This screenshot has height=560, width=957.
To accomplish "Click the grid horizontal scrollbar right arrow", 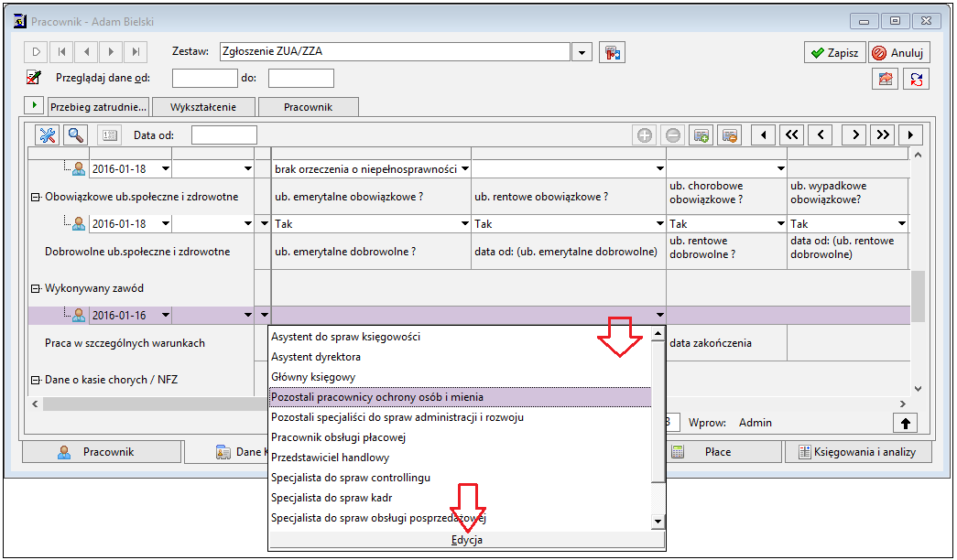I will coord(903,404).
